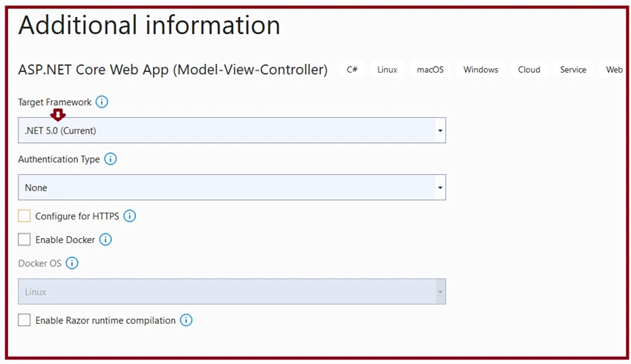Click the Web tag

pyautogui.click(x=614, y=70)
